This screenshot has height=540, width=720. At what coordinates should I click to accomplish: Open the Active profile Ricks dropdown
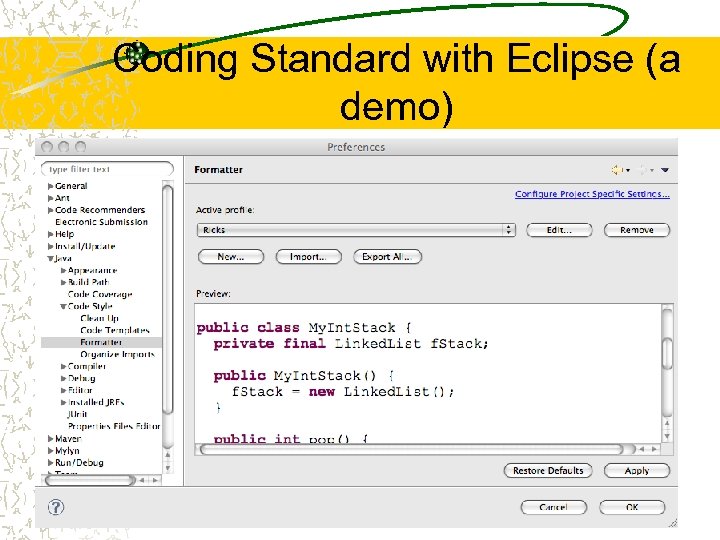356,230
